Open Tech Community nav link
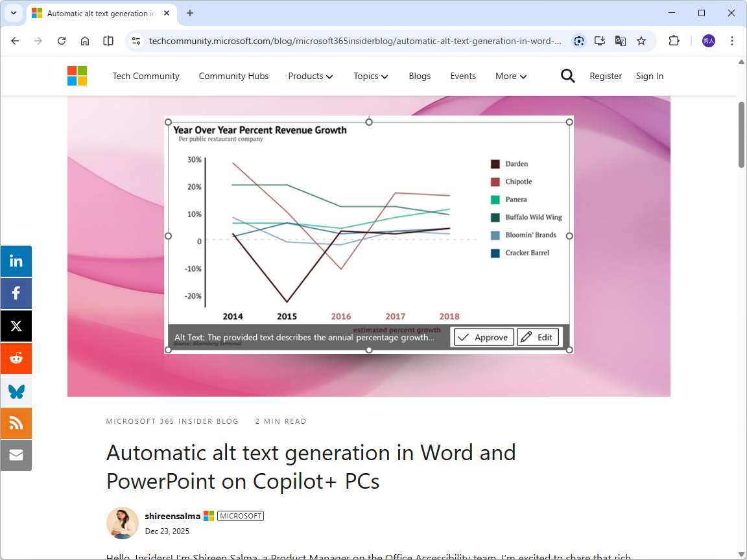This screenshot has width=747, height=560. point(146,76)
